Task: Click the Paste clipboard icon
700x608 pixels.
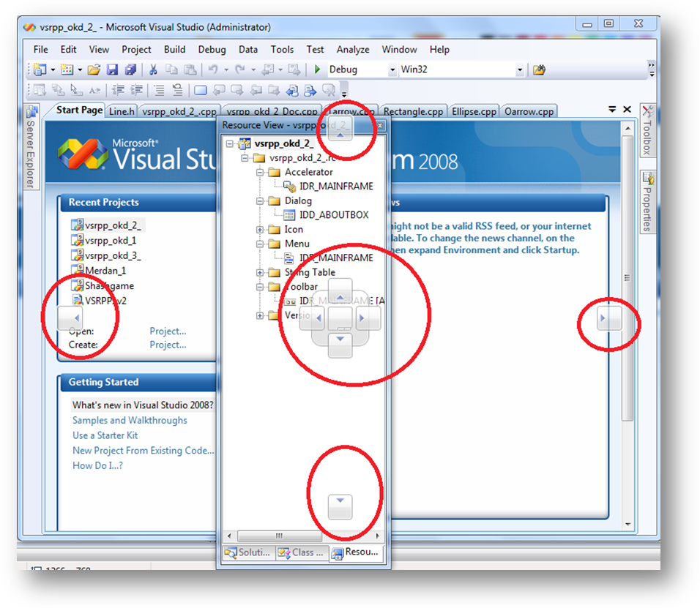Action: coord(190,70)
